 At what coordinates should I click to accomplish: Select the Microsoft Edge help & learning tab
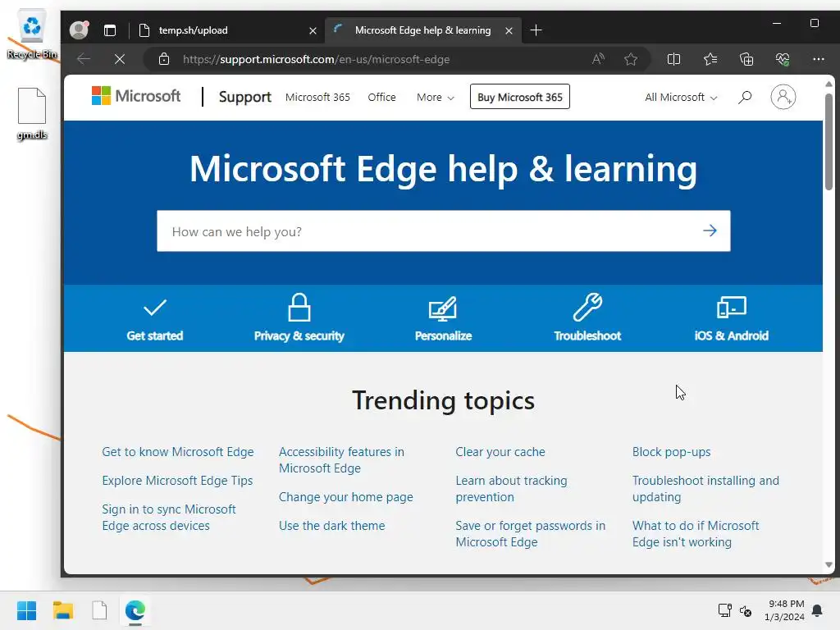(x=422, y=30)
